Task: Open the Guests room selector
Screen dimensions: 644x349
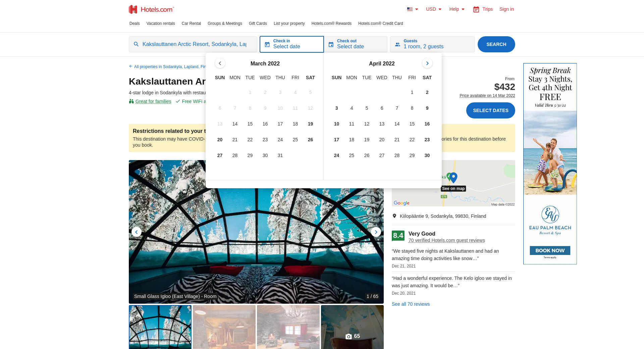Action: tap(432, 44)
